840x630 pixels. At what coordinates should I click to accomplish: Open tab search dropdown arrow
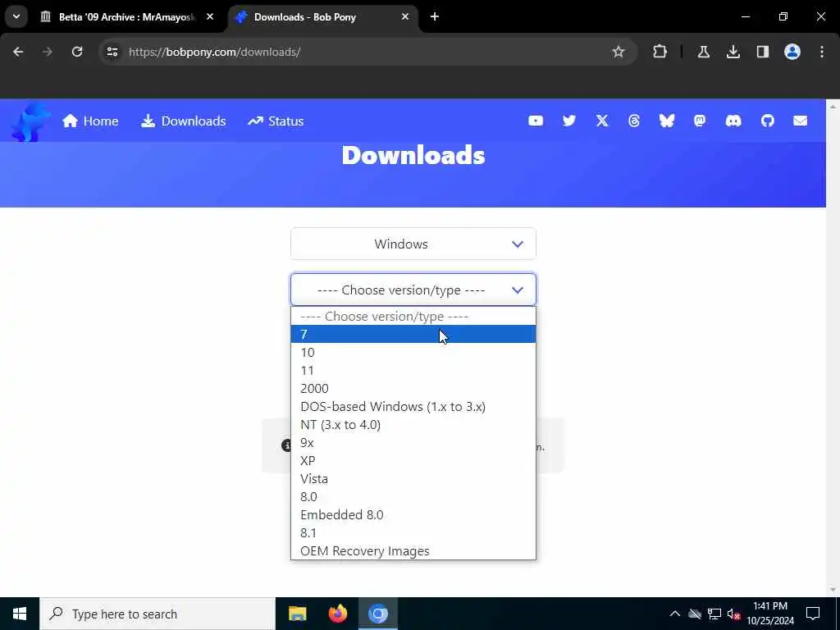pyautogui.click(x=16, y=16)
